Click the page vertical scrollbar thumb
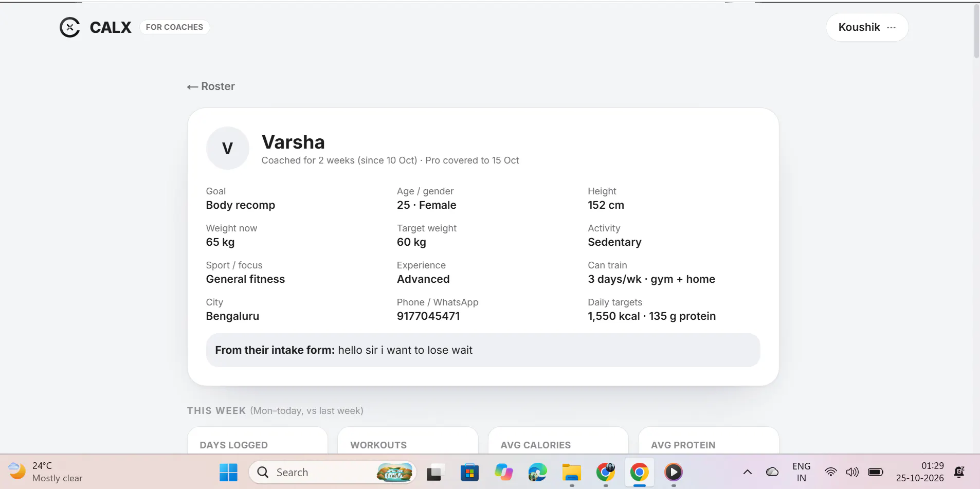 coord(976,31)
